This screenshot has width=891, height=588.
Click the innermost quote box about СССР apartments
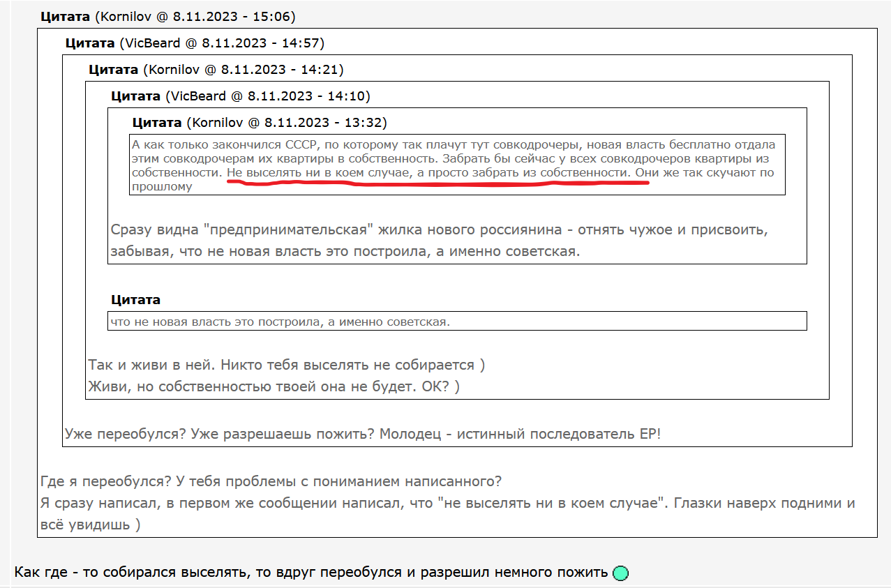[457, 164]
